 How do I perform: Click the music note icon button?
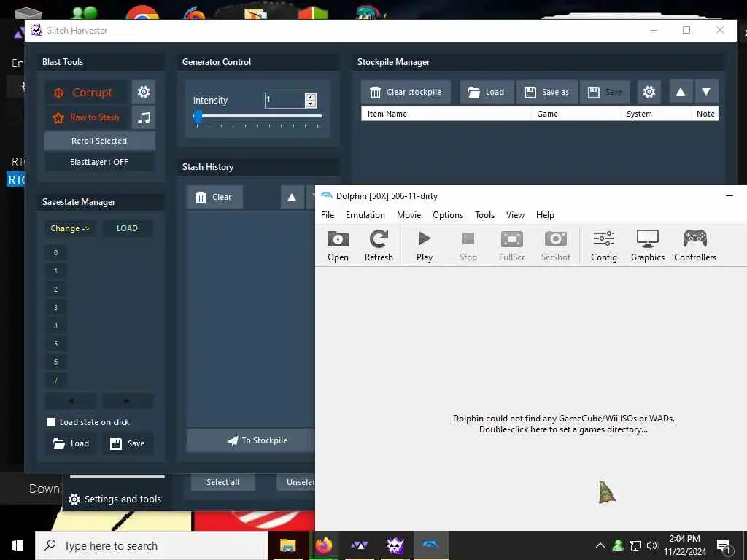144,117
